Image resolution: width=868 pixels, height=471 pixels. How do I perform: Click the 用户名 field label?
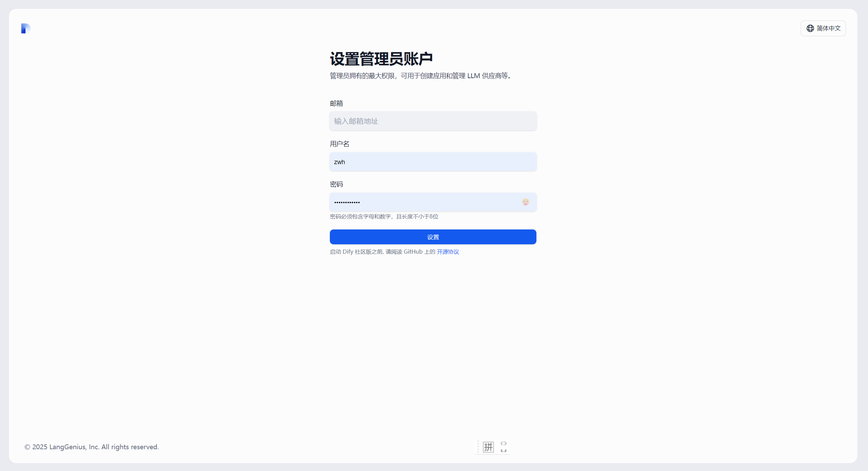(x=339, y=144)
